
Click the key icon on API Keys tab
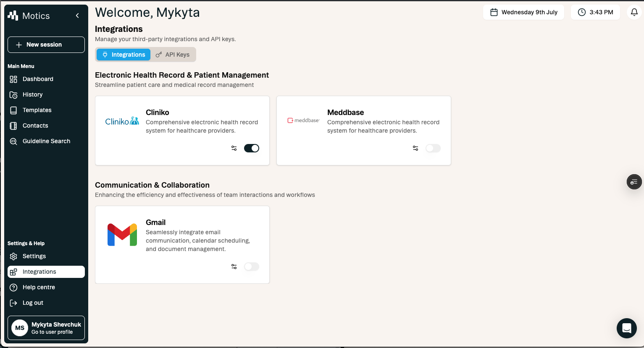click(159, 55)
